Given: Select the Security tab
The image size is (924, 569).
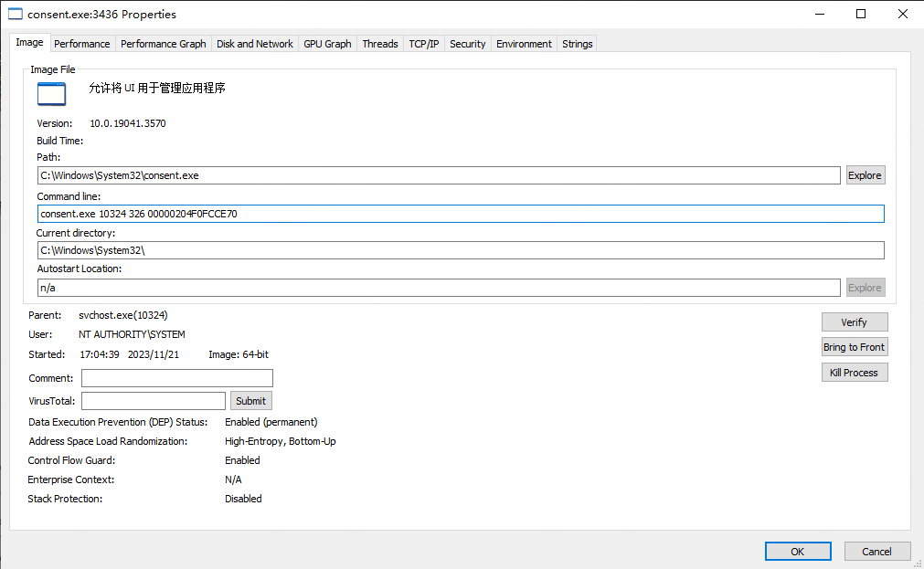Looking at the screenshot, I should (x=467, y=44).
